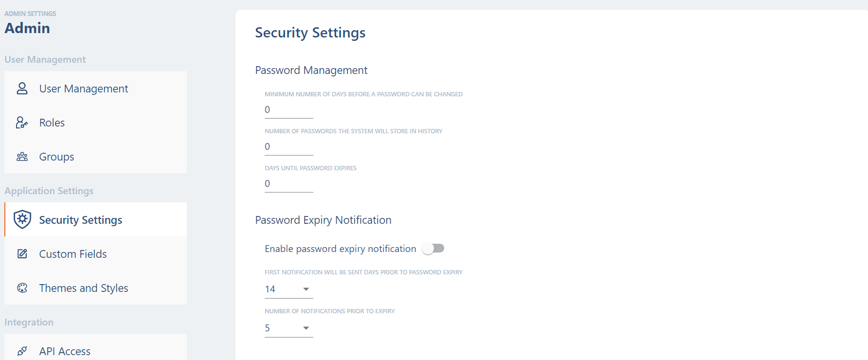This screenshot has width=868, height=360.
Task: Click 'Minimum number of days before a password can be changed' label
Action: pyautogui.click(x=363, y=94)
